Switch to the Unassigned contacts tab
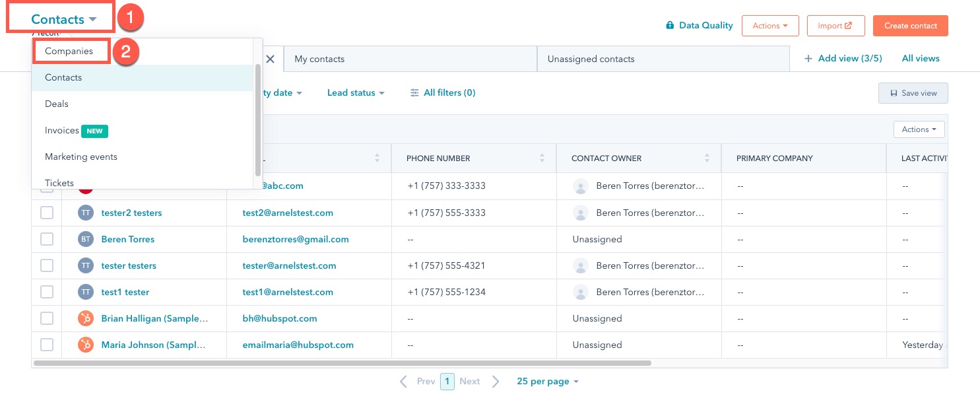The image size is (980, 414). [591, 59]
